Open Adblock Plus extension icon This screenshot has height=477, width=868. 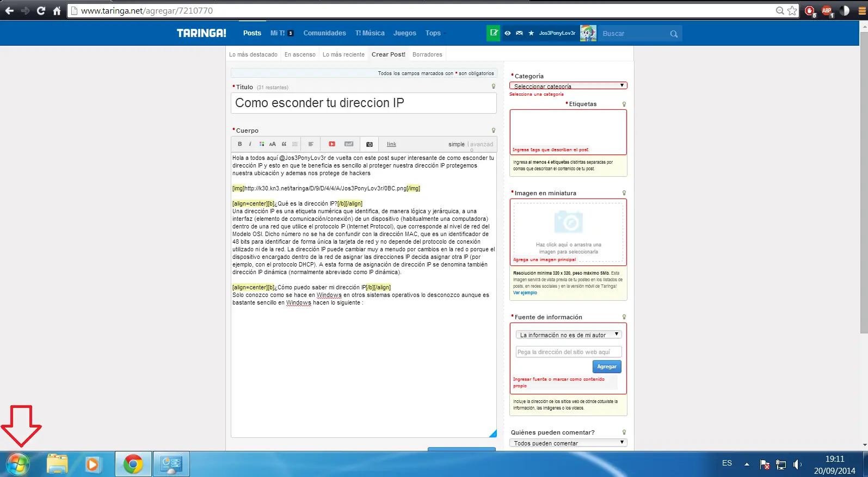tap(827, 11)
